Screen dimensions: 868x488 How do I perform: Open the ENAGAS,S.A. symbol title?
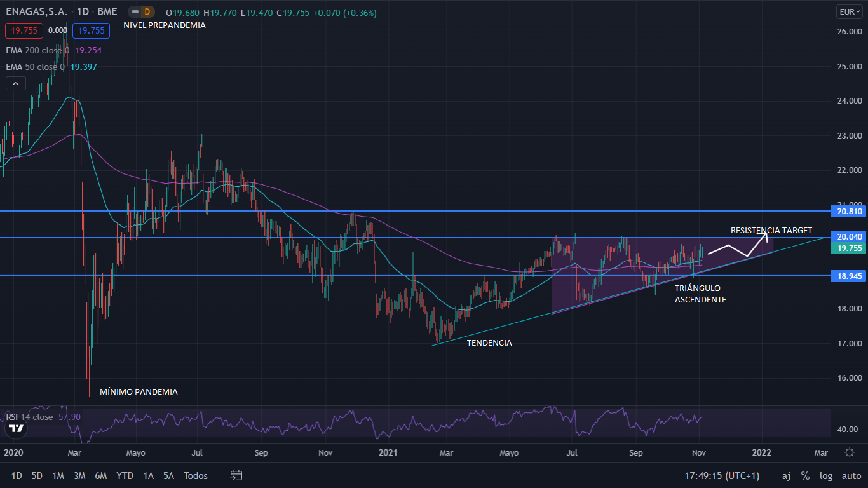[36, 12]
